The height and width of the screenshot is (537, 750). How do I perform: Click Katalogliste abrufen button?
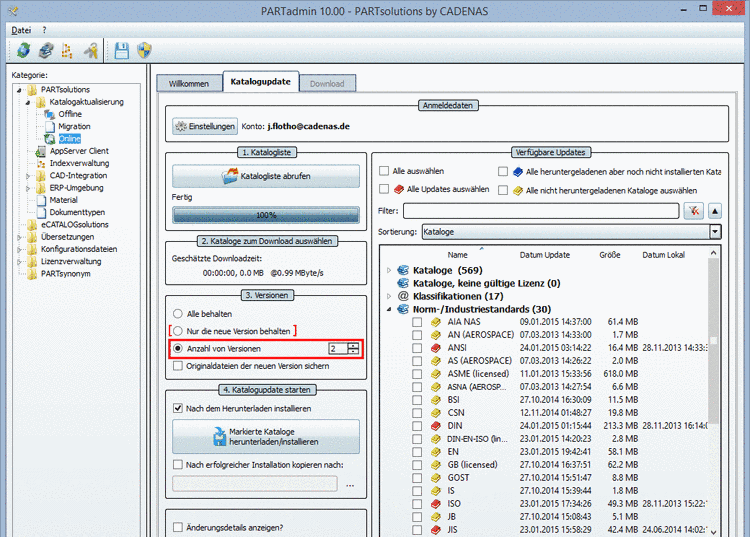[266, 176]
